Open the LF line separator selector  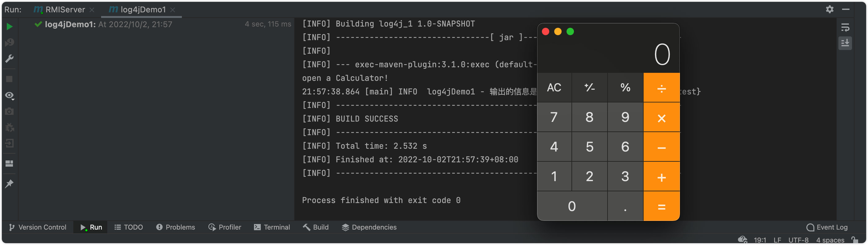(777, 240)
